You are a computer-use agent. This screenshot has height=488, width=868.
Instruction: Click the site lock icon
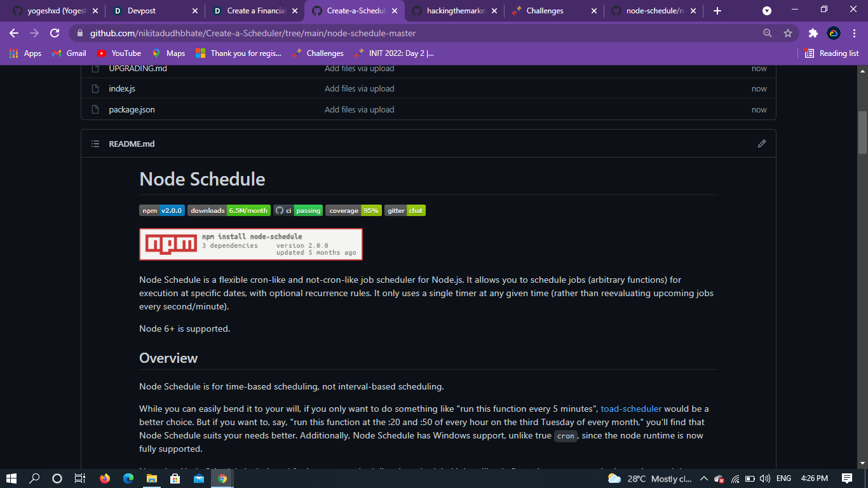pyautogui.click(x=79, y=33)
